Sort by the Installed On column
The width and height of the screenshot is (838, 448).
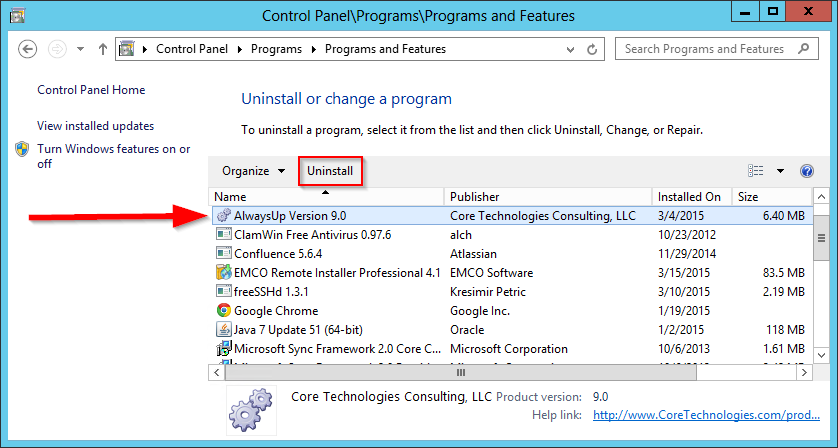coord(692,197)
